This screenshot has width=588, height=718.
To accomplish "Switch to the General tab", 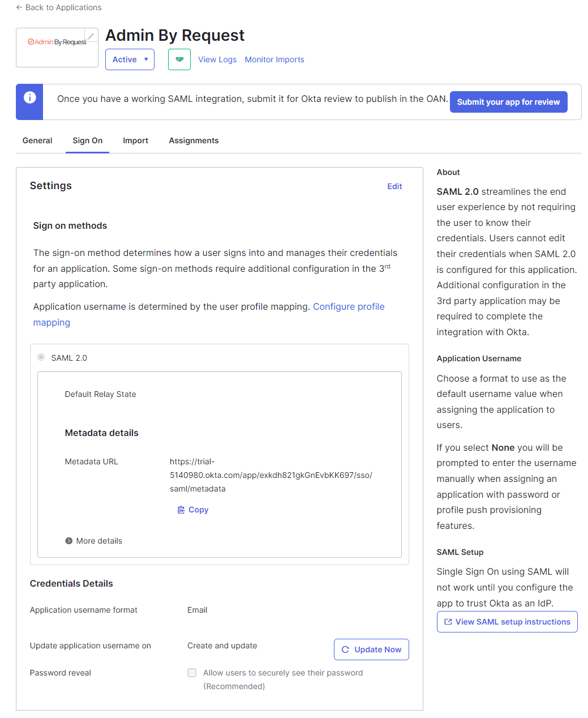I will tap(37, 140).
